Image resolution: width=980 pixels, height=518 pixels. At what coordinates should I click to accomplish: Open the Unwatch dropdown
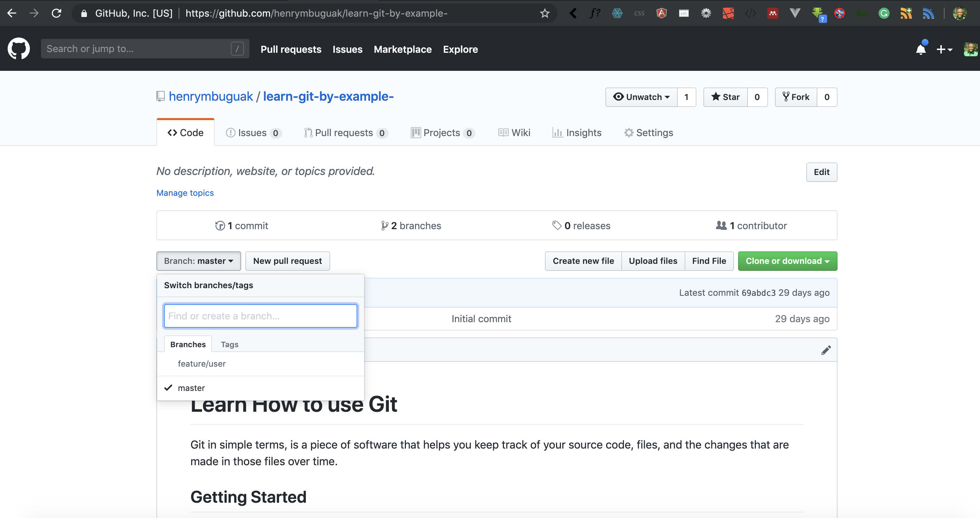(x=642, y=97)
